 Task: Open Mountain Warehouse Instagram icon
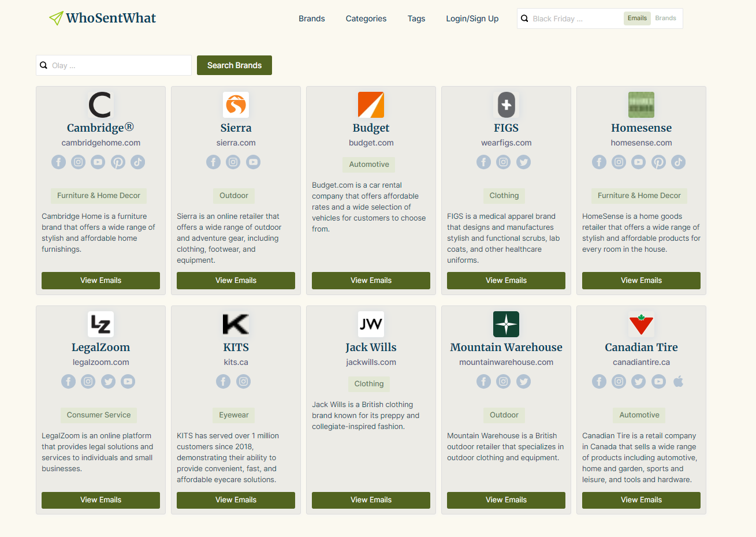(504, 382)
